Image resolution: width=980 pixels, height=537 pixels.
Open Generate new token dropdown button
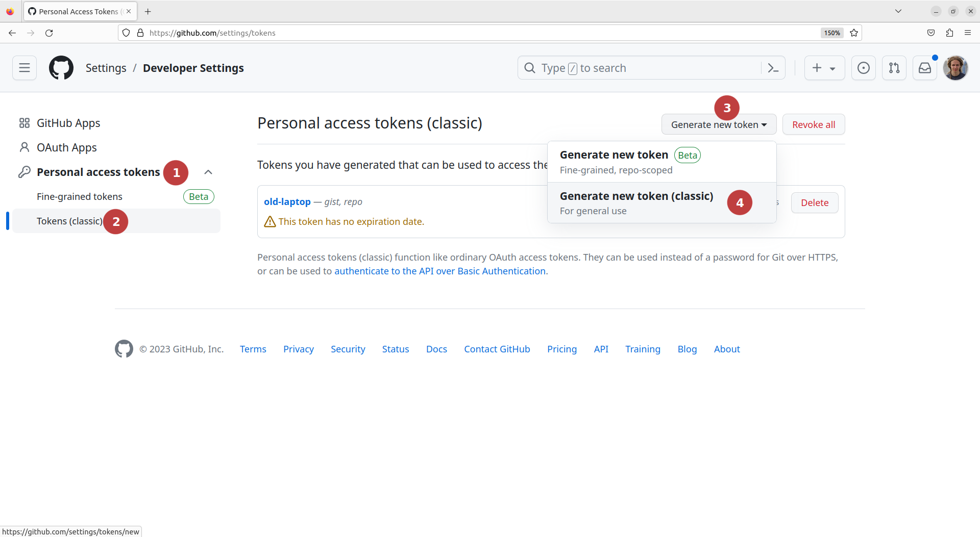tap(719, 124)
